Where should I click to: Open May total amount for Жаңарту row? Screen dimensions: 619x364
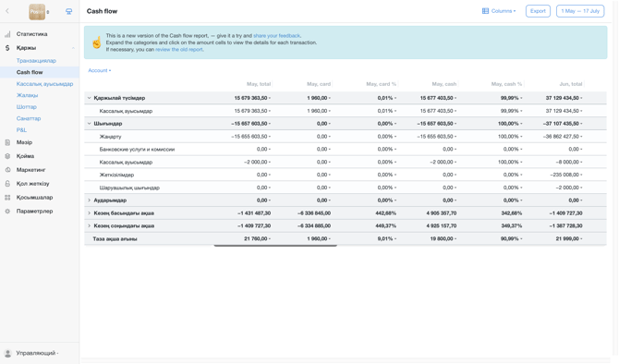pyautogui.click(x=250, y=137)
